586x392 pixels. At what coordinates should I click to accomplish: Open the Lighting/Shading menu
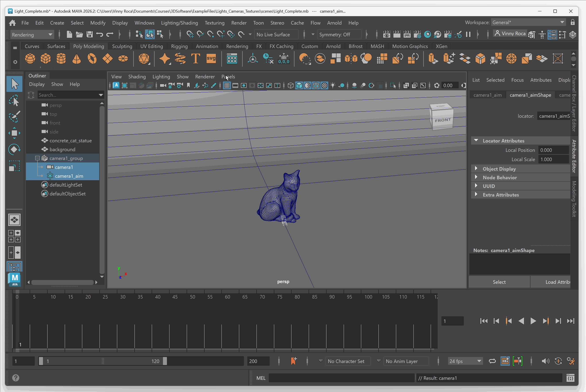coord(179,23)
